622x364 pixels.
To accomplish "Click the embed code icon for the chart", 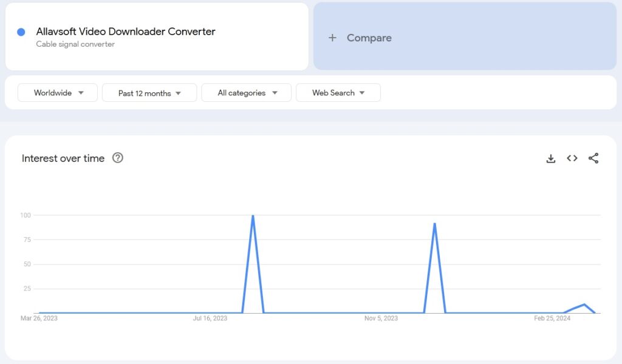I will point(572,158).
